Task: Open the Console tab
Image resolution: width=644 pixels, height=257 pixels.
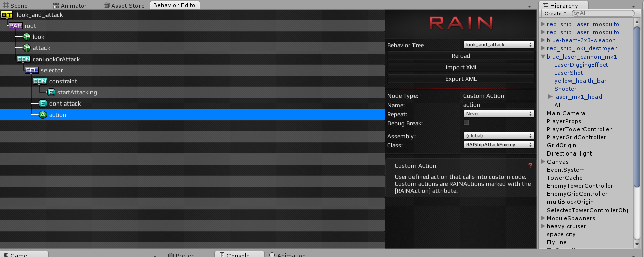Action: 239,254
